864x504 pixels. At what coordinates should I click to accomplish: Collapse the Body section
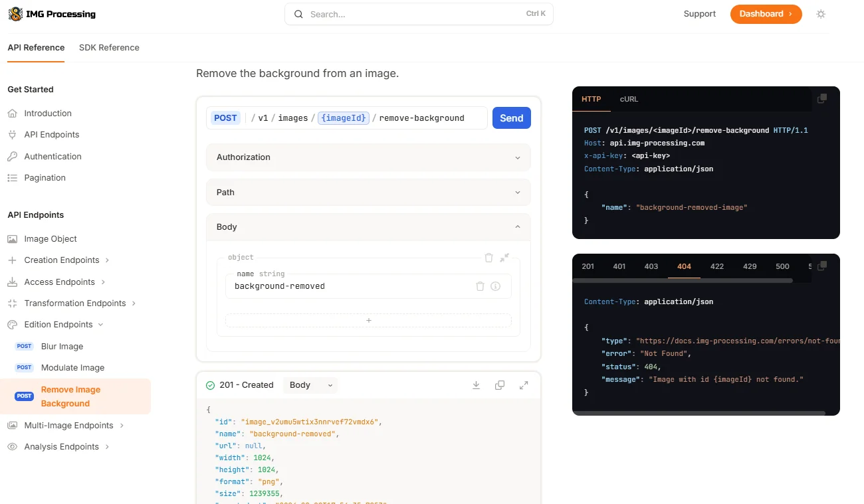pyautogui.click(x=368, y=227)
